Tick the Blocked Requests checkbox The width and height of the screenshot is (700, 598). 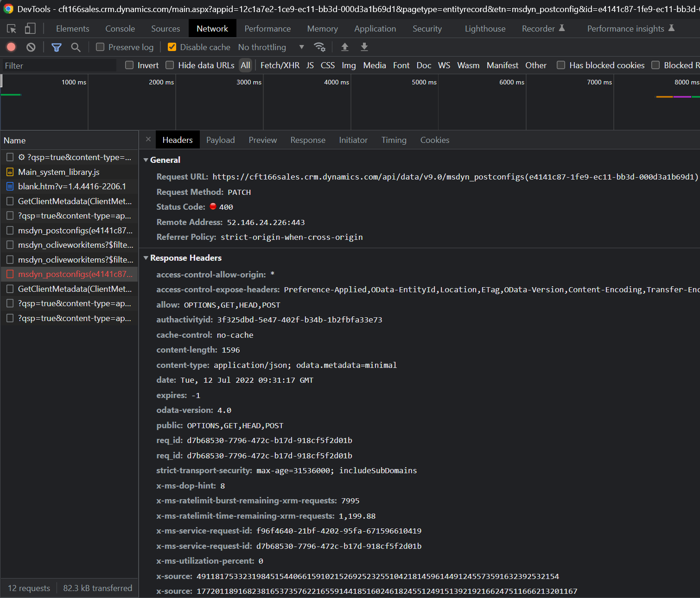coord(655,65)
